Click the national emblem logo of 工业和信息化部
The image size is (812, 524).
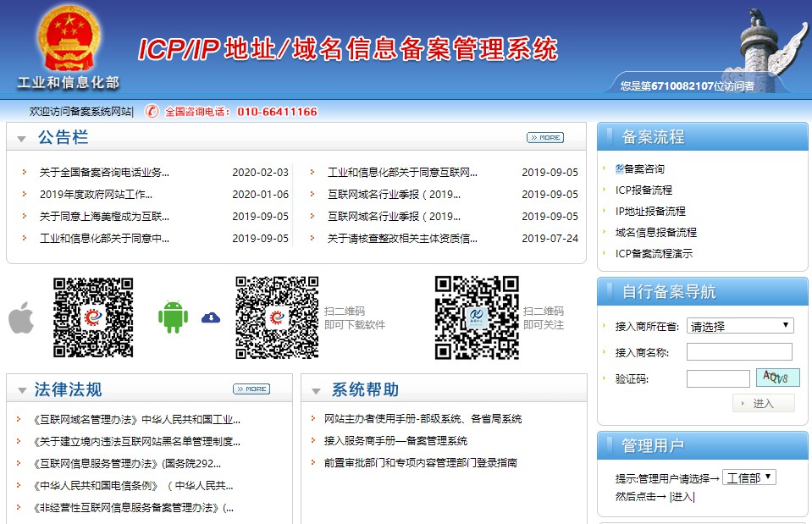point(65,40)
